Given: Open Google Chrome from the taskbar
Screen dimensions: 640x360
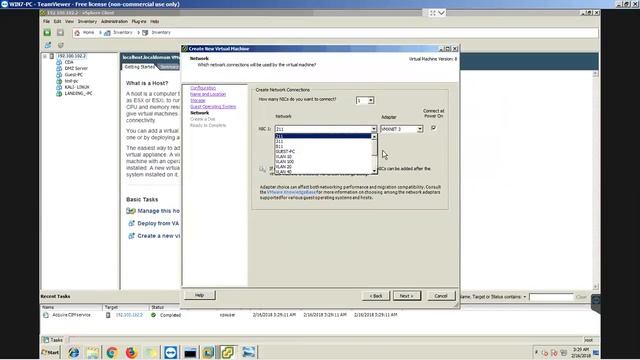Looking at the screenshot, I should click(112, 352).
